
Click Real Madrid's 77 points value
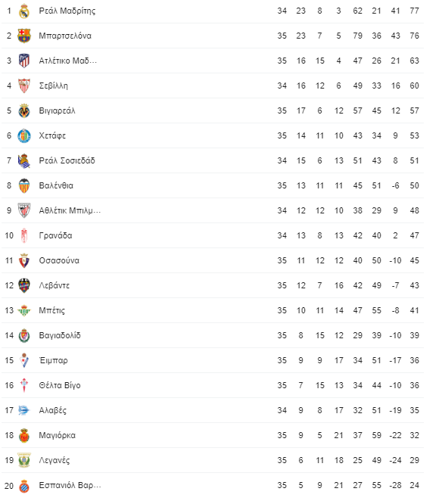pyautogui.click(x=414, y=11)
